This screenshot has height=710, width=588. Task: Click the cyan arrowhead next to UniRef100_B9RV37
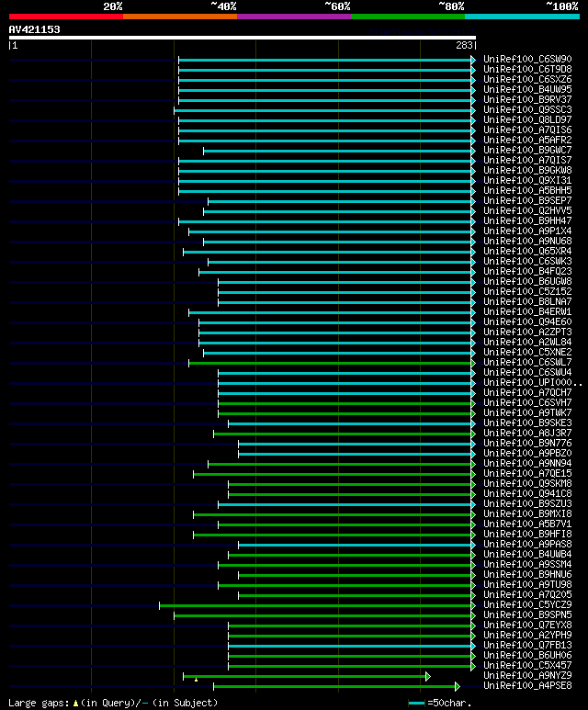[473, 100]
